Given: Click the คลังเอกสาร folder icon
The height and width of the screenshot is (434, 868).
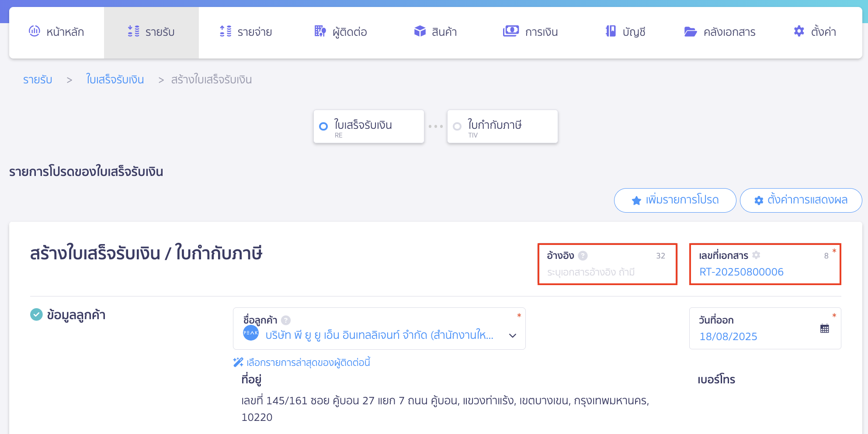Looking at the screenshot, I should tap(690, 32).
